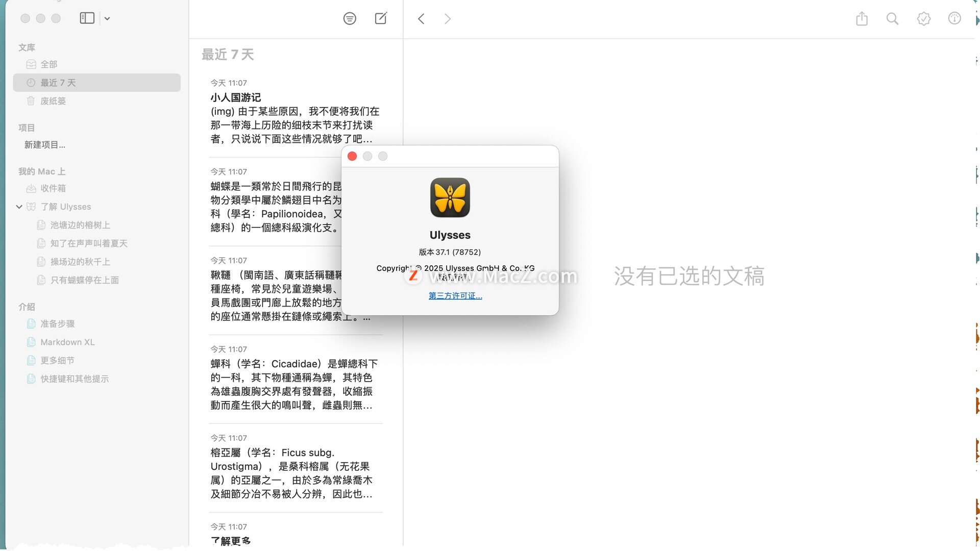Image resolution: width=980 pixels, height=551 pixels.
Task: Open the sidebar layout dropdown chevron
Action: (107, 19)
